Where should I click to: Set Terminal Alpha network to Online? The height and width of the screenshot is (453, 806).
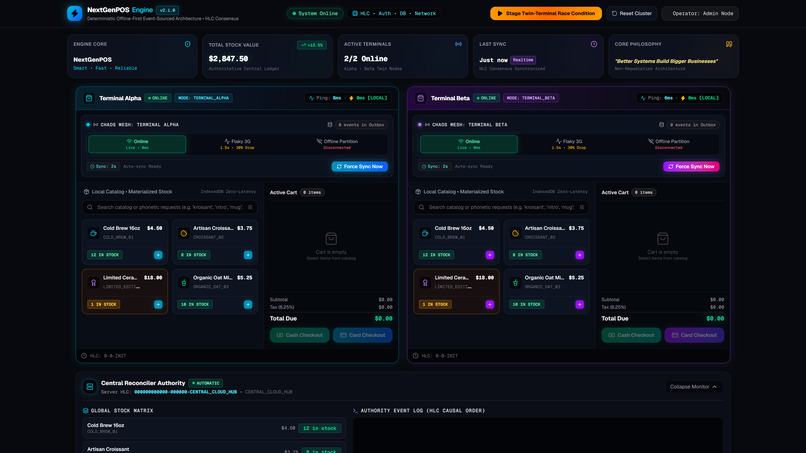coord(137,144)
